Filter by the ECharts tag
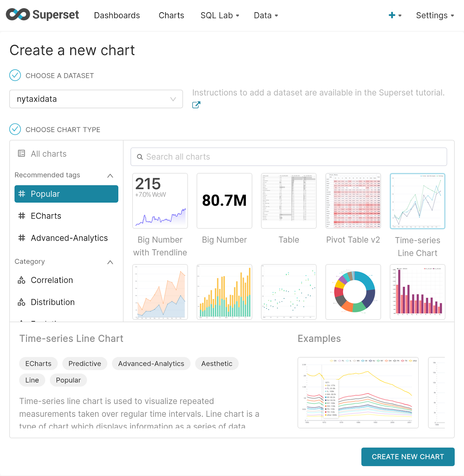The width and height of the screenshot is (464, 476). point(46,216)
